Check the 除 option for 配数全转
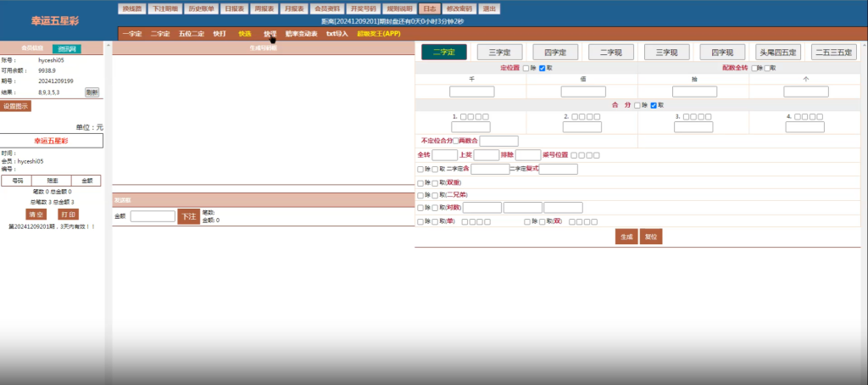868x385 pixels. [x=752, y=68]
